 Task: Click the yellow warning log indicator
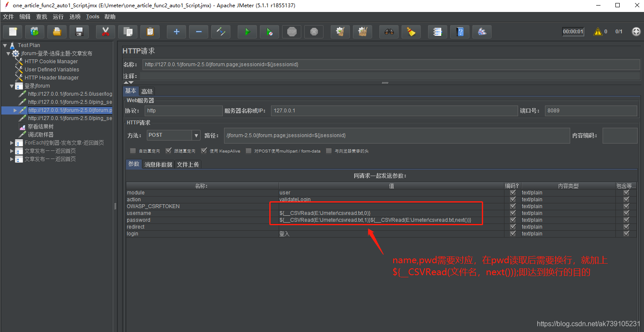[x=598, y=32]
